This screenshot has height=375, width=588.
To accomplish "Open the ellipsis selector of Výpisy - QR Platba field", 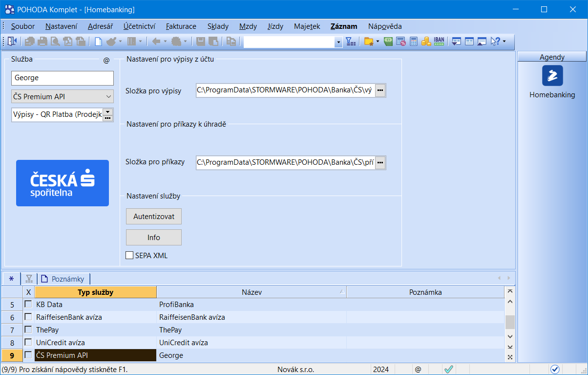I will tap(108, 118).
